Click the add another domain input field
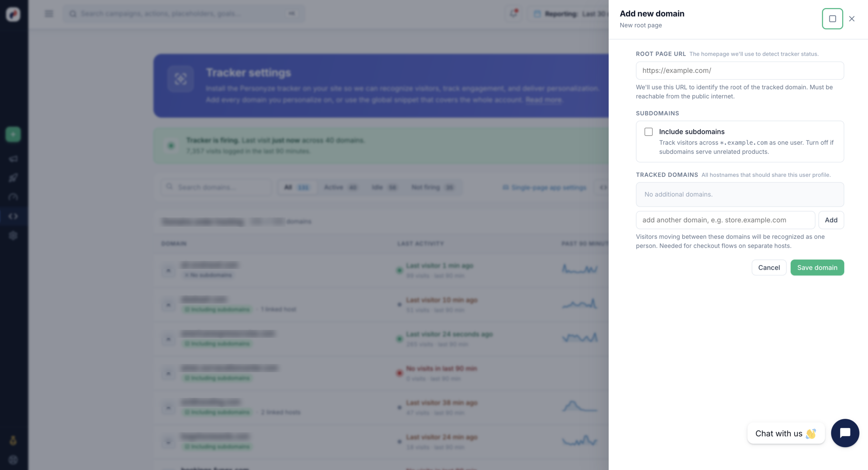Image resolution: width=868 pixels, height=470 pixels. [x=725, y=220]
